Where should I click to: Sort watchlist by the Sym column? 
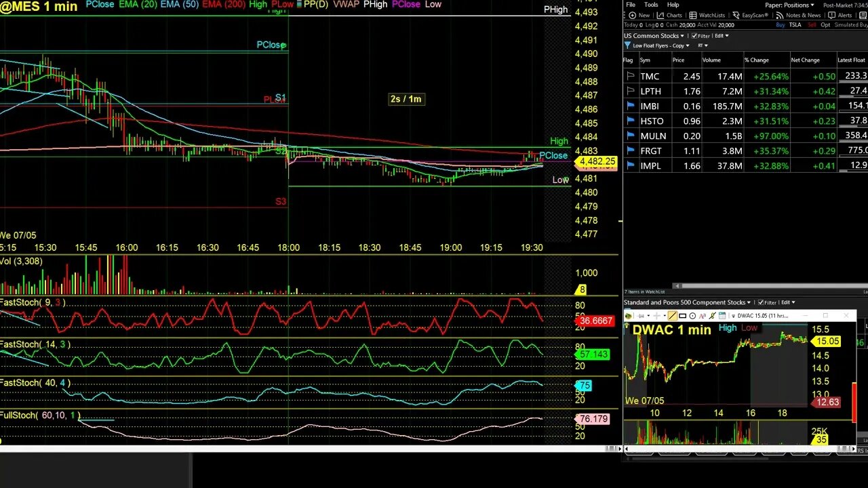point(645,60)
